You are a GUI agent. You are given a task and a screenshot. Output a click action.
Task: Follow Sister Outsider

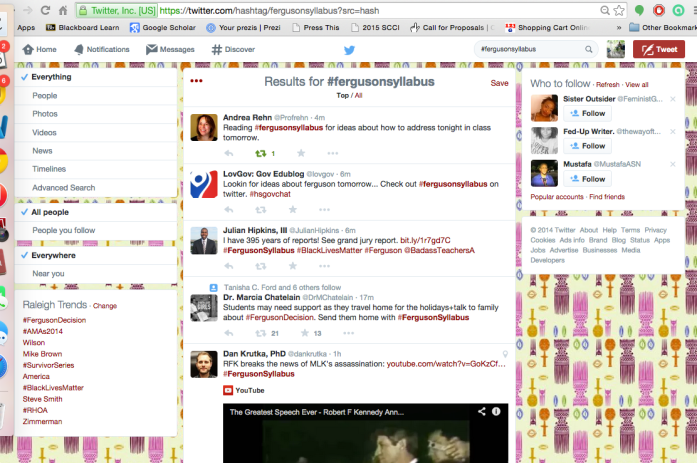coord(587,113)
